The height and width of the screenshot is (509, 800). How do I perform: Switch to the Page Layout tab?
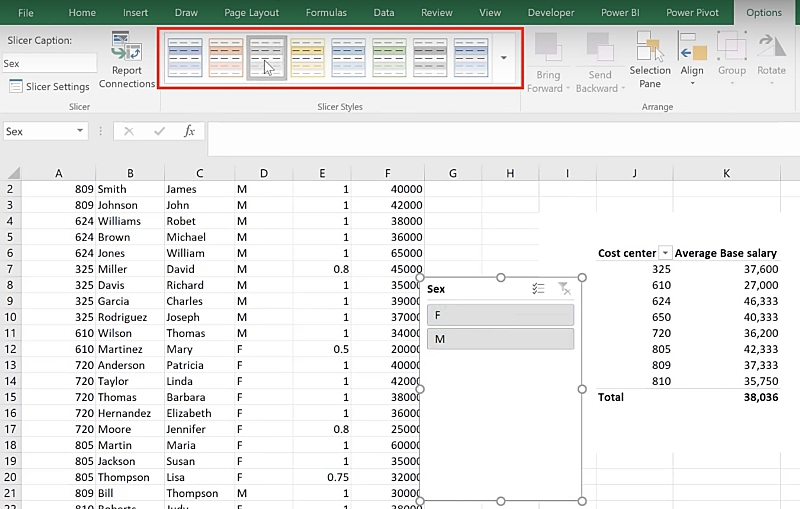[251, 13]
